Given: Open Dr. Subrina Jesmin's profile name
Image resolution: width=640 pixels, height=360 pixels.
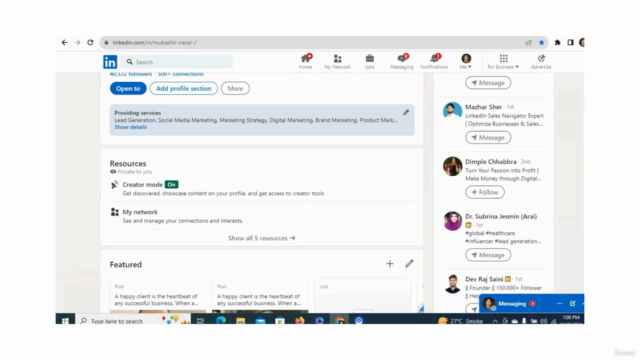Looking at the screenshot, I should pyautogui.click(x=501, y=216).
